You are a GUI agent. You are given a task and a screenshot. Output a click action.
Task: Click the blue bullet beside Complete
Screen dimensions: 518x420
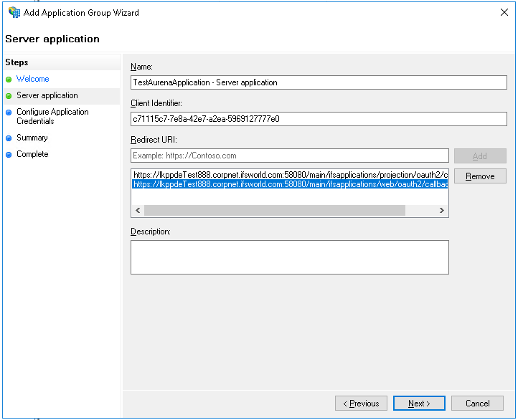pyautogui.click(x=9, y=155)
